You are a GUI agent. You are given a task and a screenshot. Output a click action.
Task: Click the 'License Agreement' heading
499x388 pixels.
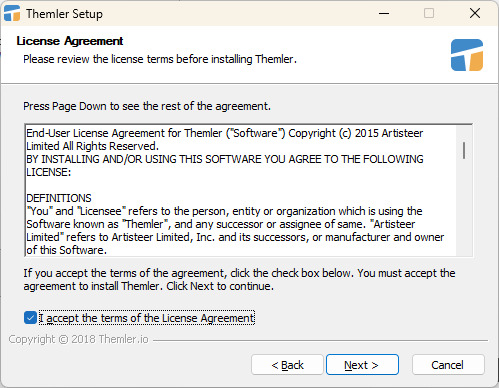tap(70, 41)
